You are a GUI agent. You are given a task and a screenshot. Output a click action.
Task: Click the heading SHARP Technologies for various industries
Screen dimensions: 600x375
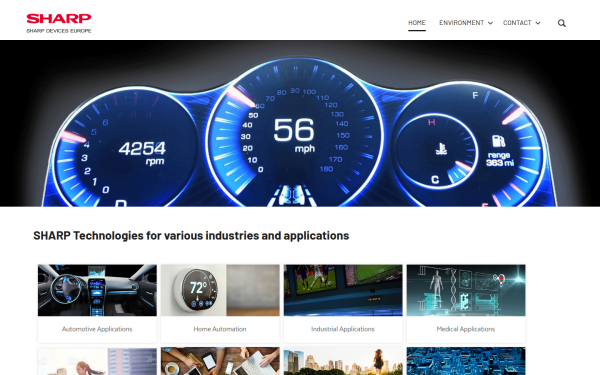(191, 236)
